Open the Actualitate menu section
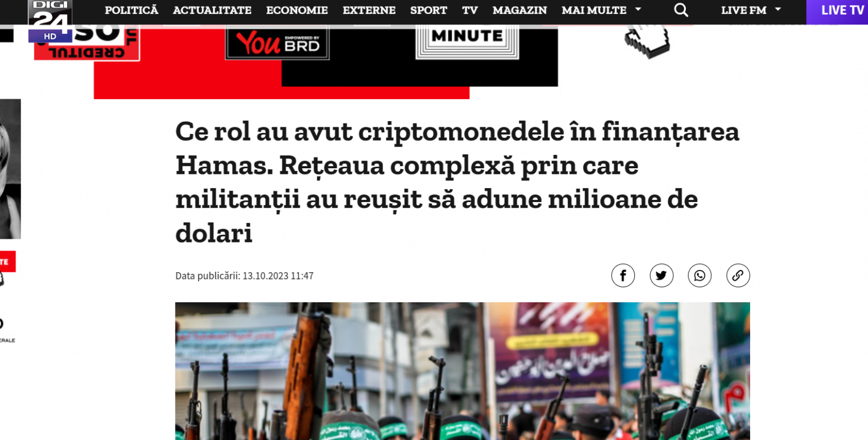The image size is (868, 440). tap(212, 10)
